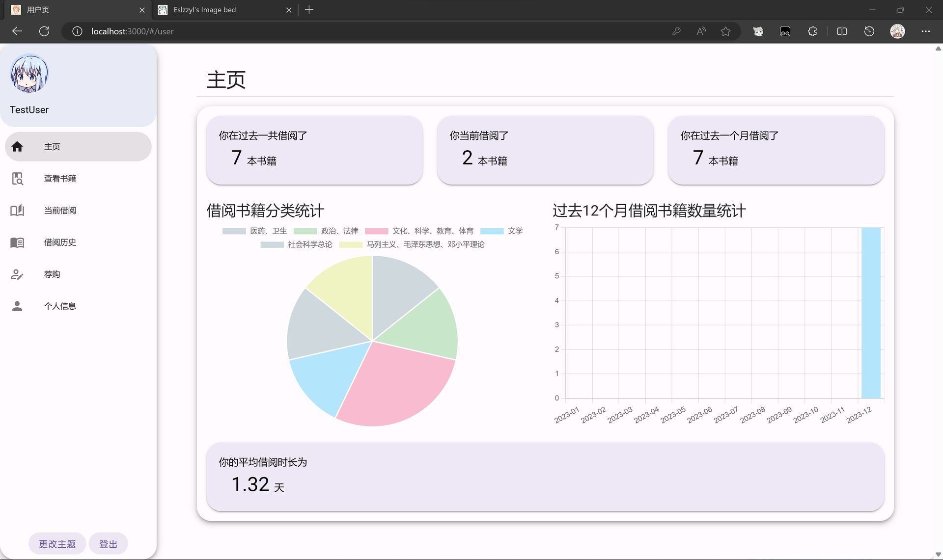Click the browser profile avatar
This screenshot has width=943, height=560.
(897, 31)
